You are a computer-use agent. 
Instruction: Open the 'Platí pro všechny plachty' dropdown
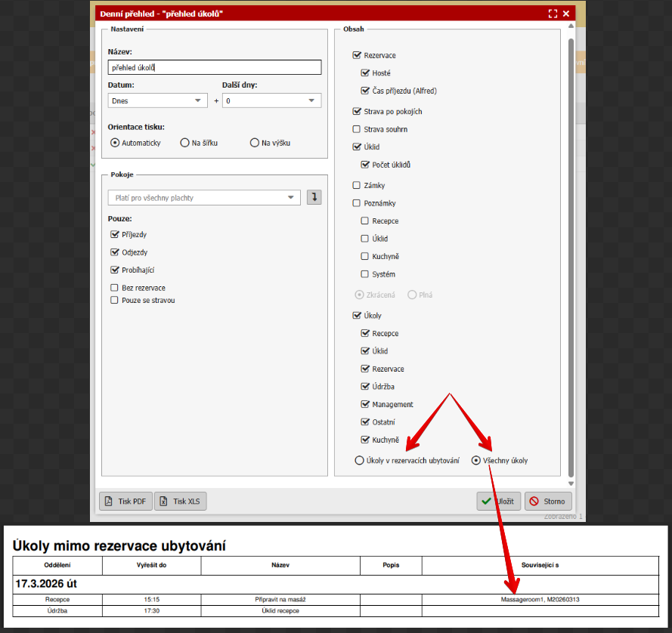coord(204,198)
